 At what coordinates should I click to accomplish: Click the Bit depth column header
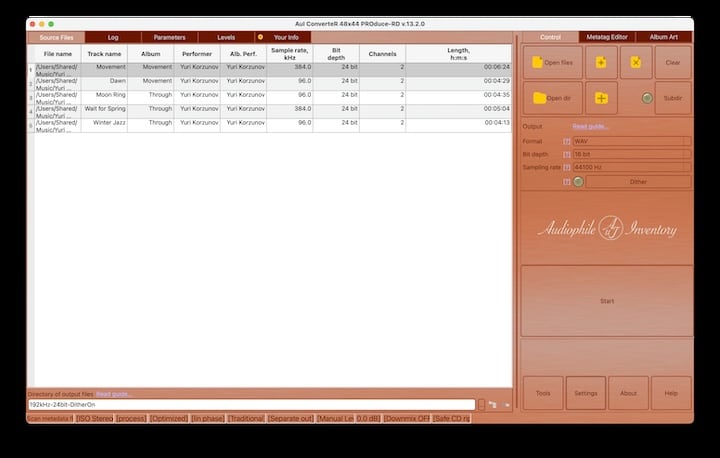click(336, 54)
